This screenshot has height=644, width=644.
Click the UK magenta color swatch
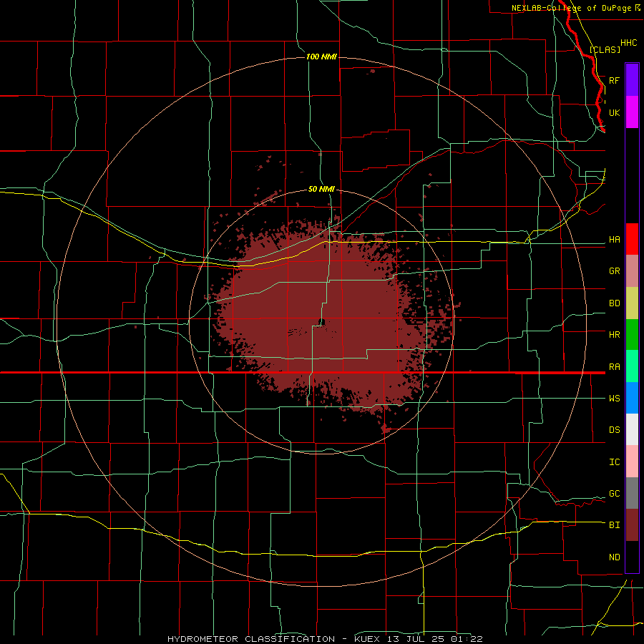click(632, 112)
